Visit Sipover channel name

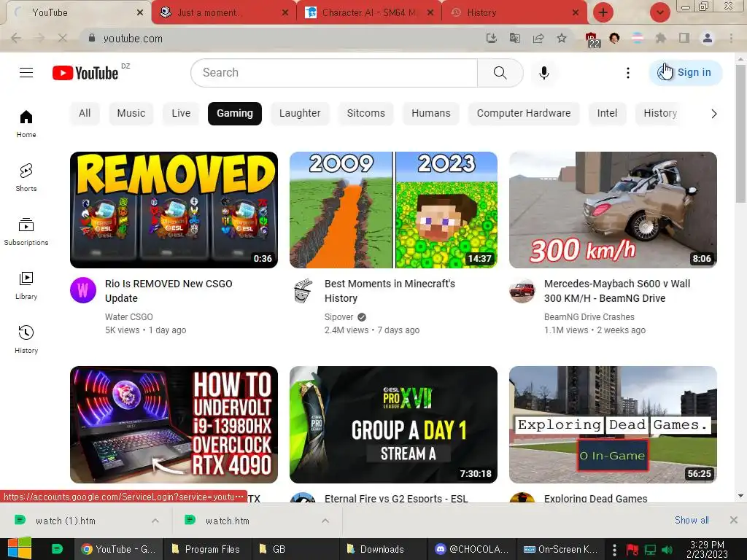click(x=338, y=316)
